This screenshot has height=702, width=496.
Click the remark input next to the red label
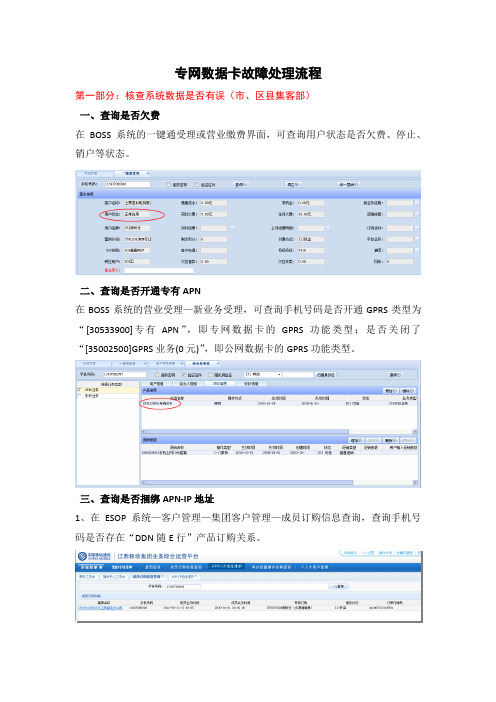159,270
